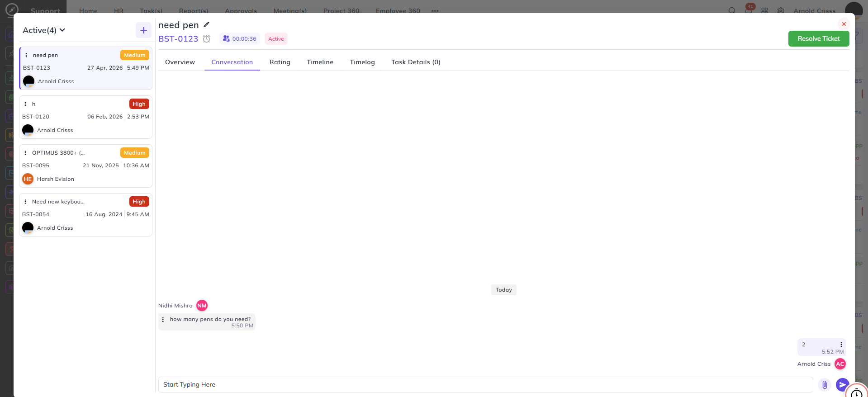
Task: Open kebab menu on h ticket card
Action: click(x=25, y=104)
